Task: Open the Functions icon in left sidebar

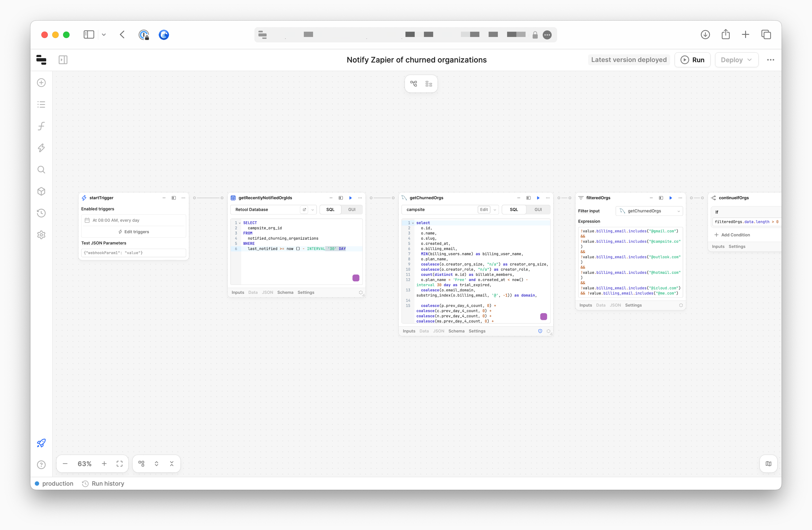Action: point(41,126)
